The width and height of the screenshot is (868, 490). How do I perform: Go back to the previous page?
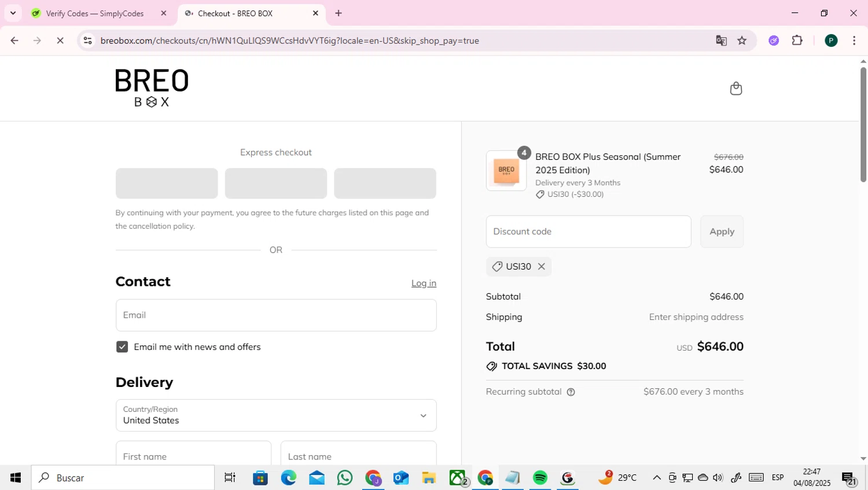[x=14, y=40]
